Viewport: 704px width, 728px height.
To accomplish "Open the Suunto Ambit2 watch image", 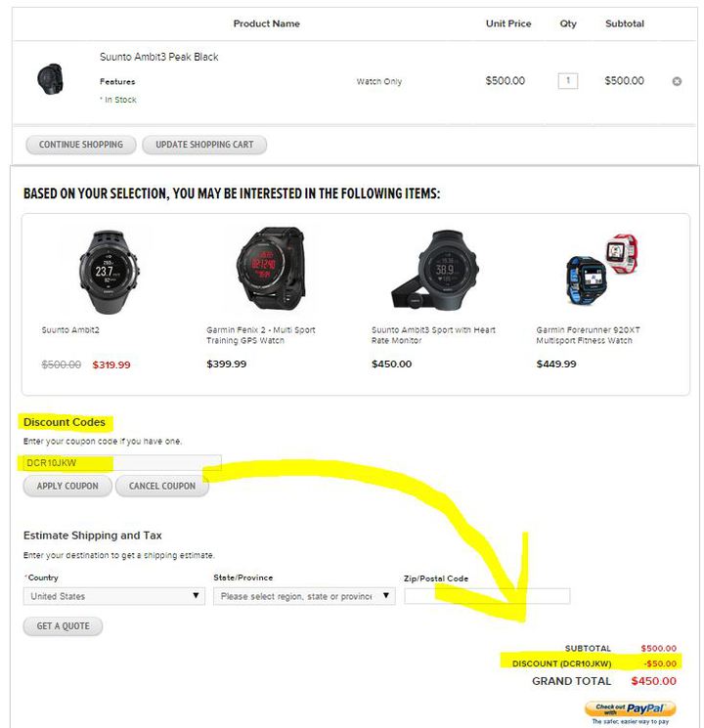I will pos(109,272).
